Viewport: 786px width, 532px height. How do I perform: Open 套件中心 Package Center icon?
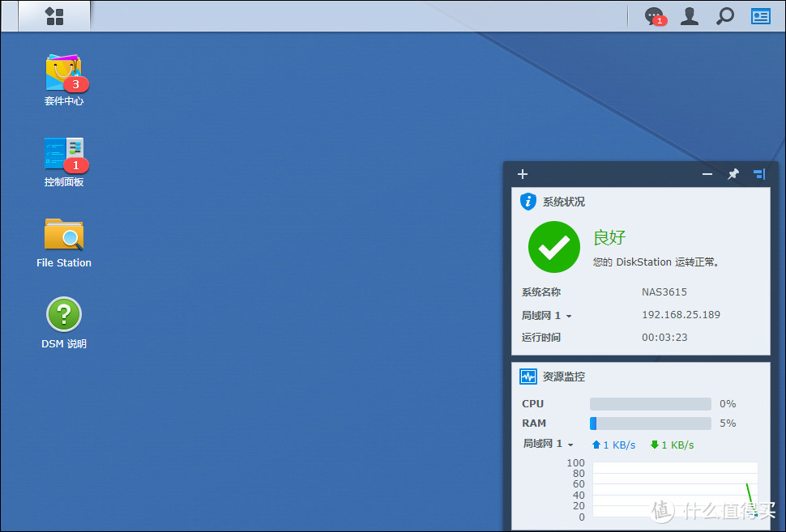[x=63, y=74]
